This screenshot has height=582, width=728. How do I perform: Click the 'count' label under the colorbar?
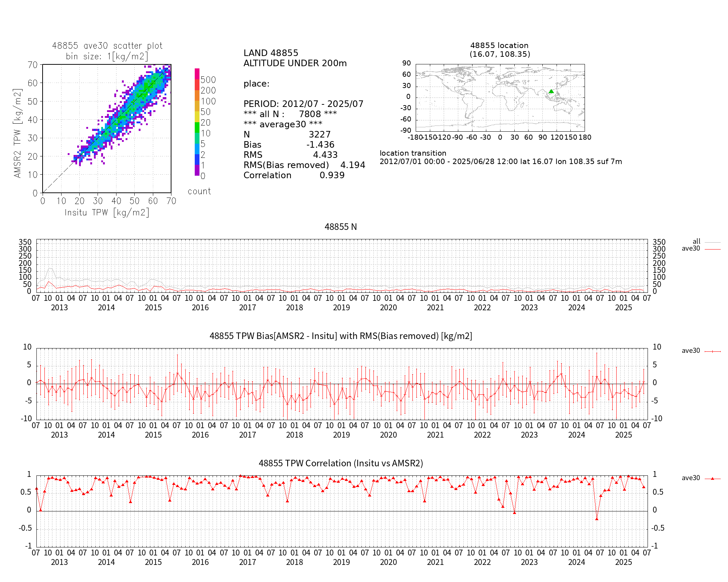199,191
